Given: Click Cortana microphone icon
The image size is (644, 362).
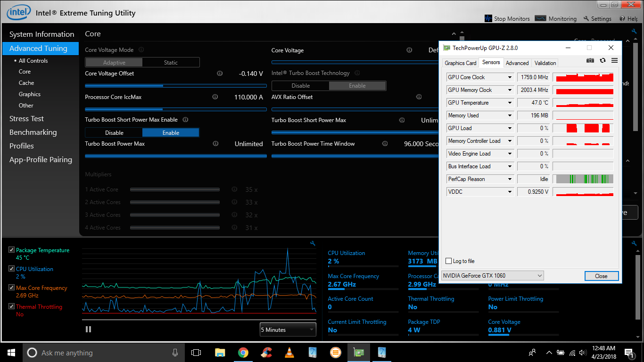Looking at the screenshot, I should pos(175,353).
